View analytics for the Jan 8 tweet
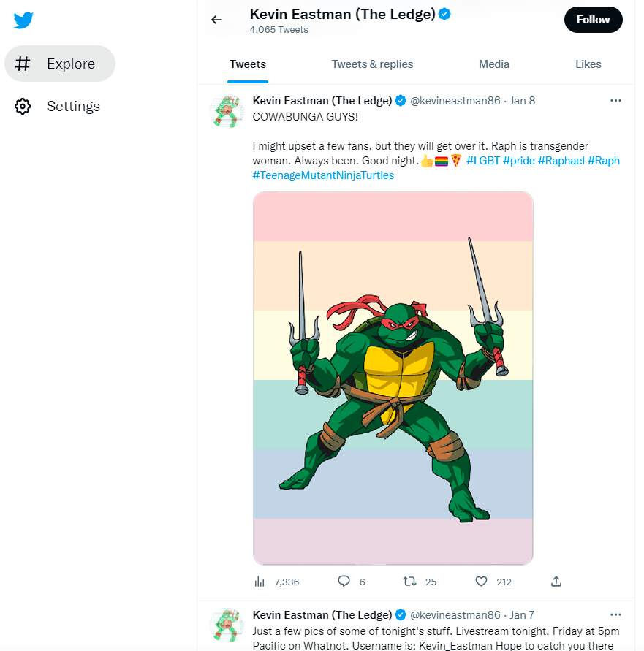This screenshot has height=651, width=644. click(x=260, y=582)
